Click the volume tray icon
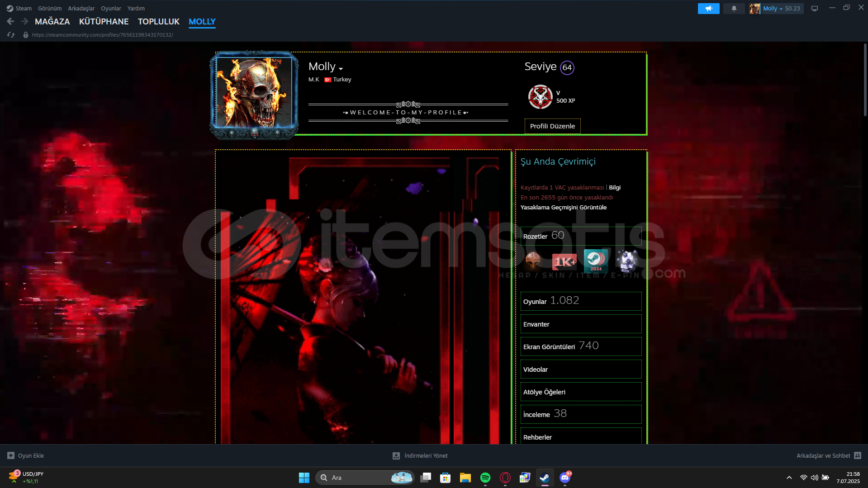 pos(814,478)
